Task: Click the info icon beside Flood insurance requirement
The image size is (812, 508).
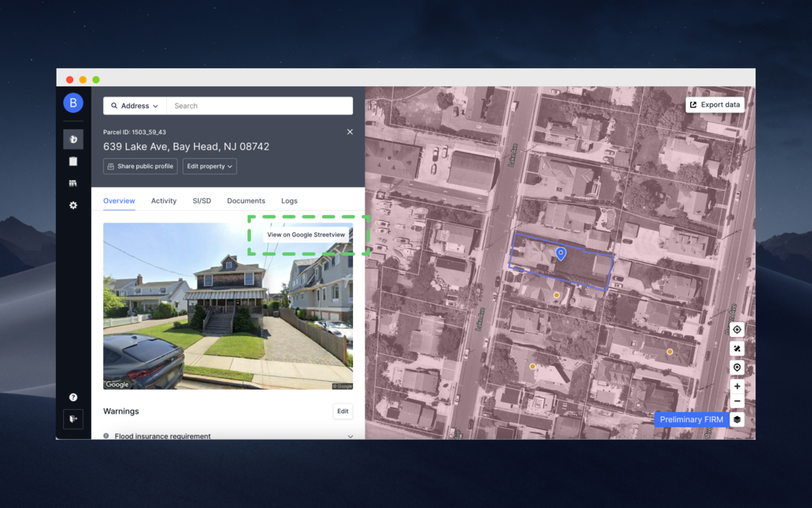Action: pos(106,436)
